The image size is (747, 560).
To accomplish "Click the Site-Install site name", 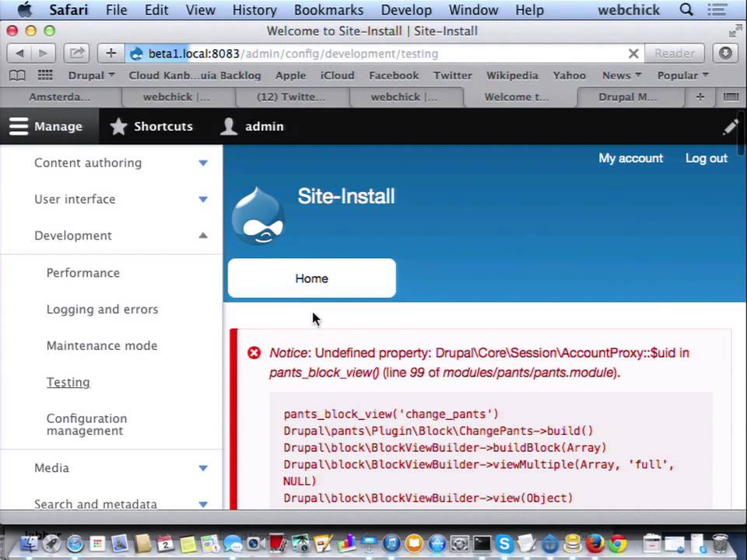I will [345, 196].
